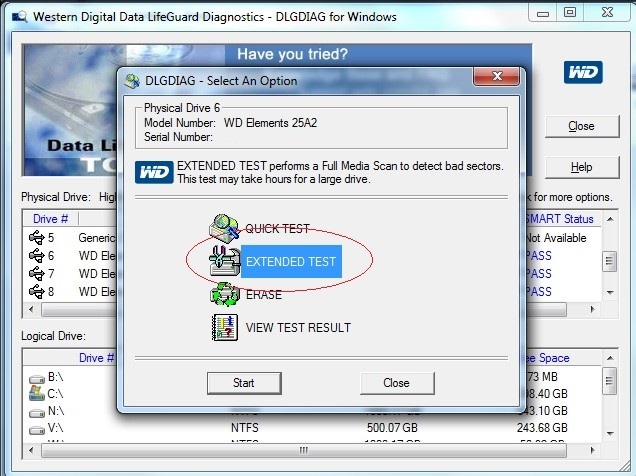Click up arrow of physical drive scrollbar

click(x=610, y=219)
